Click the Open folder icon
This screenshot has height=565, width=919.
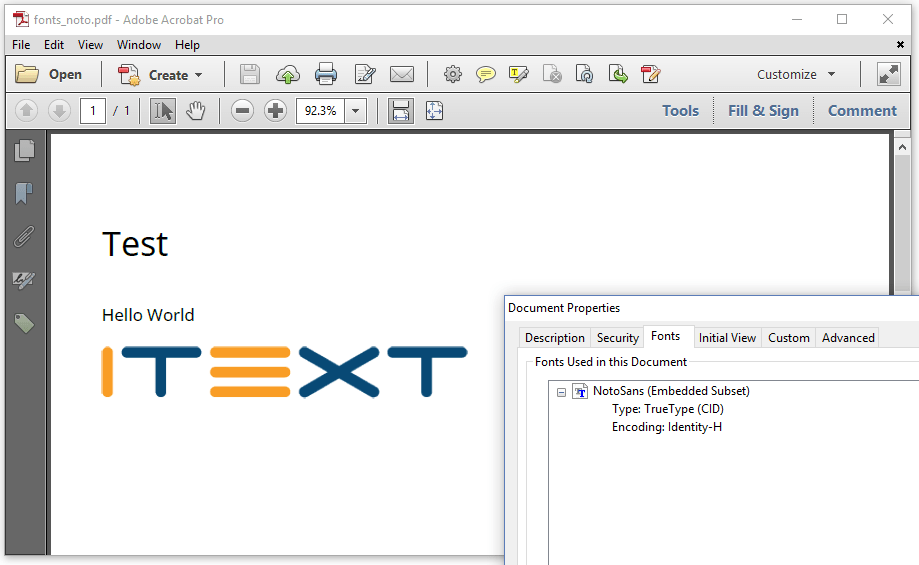tap(27, 74)
